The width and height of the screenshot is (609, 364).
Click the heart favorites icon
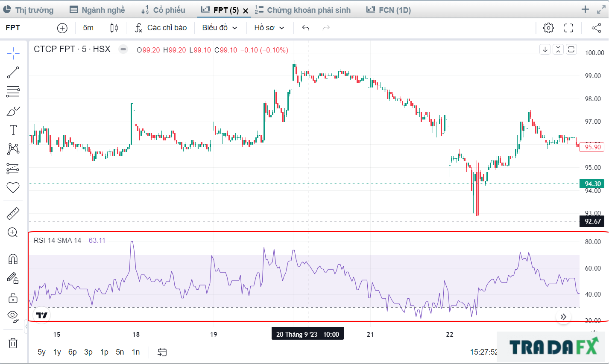(13, 187)
